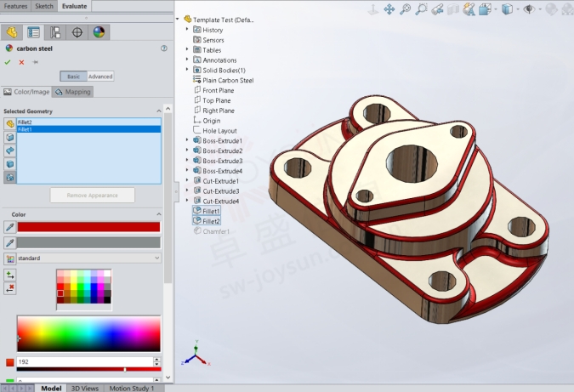Screen dimensions: 574x392
Task: Accept appearance with the green checkmark
Action: click(x=8, y=62)
